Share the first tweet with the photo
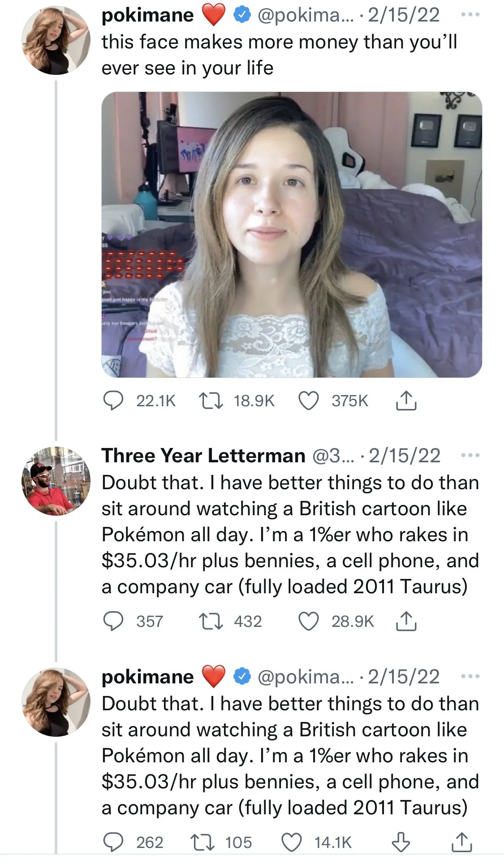The image size is (504, 865). click(406, 400)
